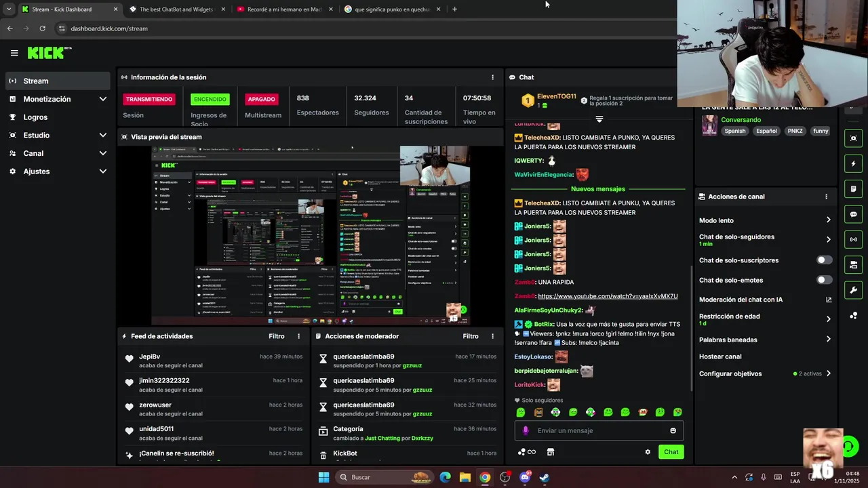Open the hamburger menu beside the Kick logo

14,53
